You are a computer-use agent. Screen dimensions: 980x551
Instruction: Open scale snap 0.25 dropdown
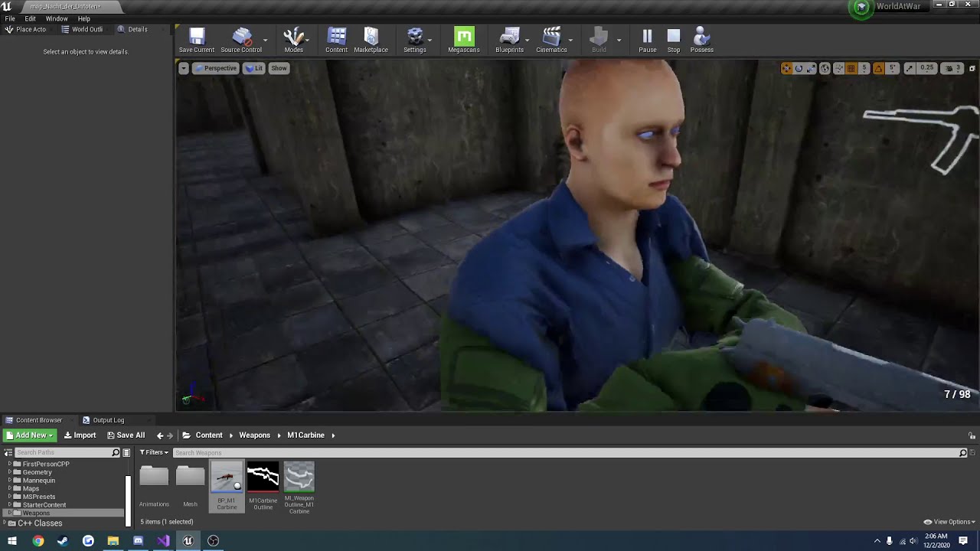pyautogui.click(x=926, y=68)
